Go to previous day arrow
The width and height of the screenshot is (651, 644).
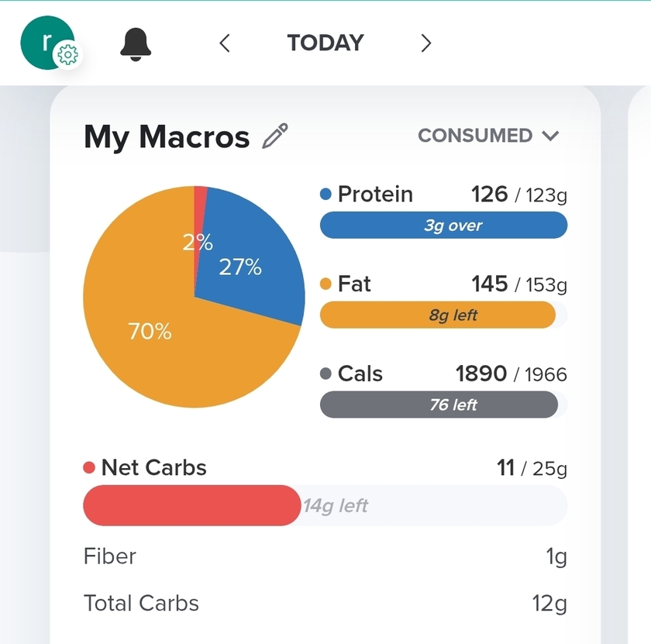click(225, 43)
